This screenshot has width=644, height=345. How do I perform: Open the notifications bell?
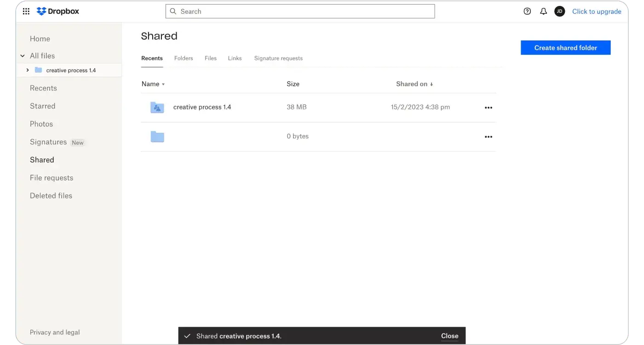pyautogui.click(x=543, y=11)
